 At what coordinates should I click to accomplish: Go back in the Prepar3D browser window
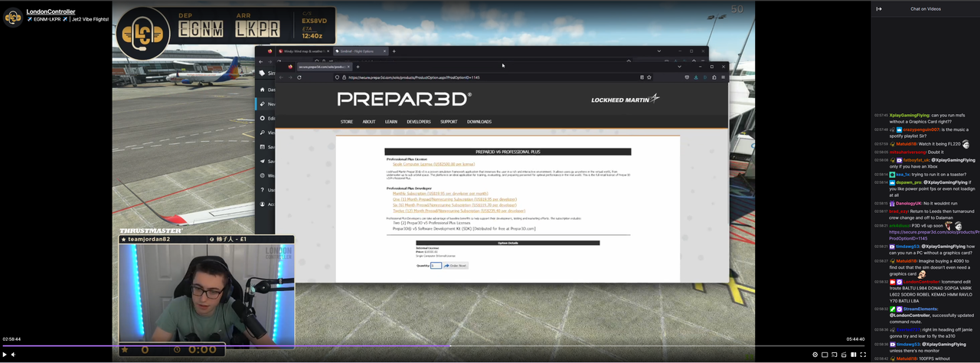coord(281,77)
